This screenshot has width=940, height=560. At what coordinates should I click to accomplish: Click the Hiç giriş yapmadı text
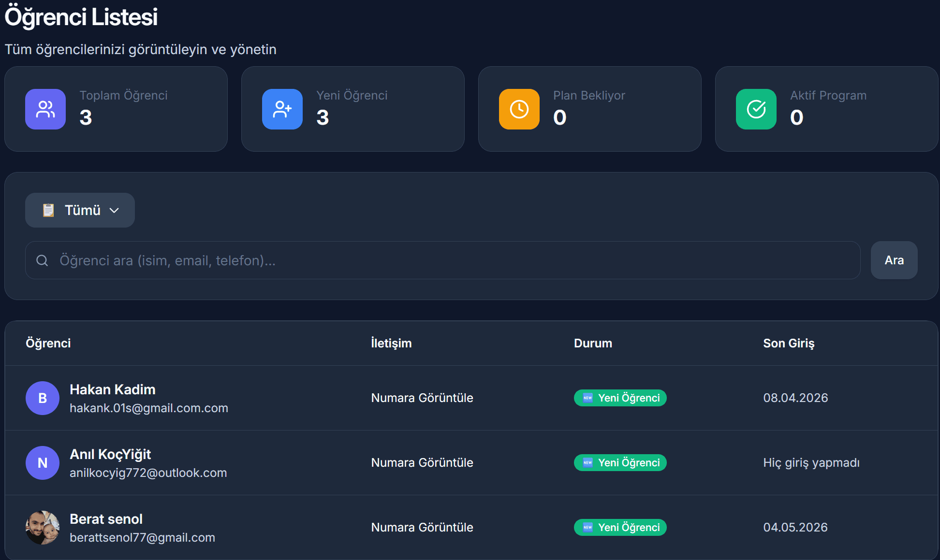point(811,463)
